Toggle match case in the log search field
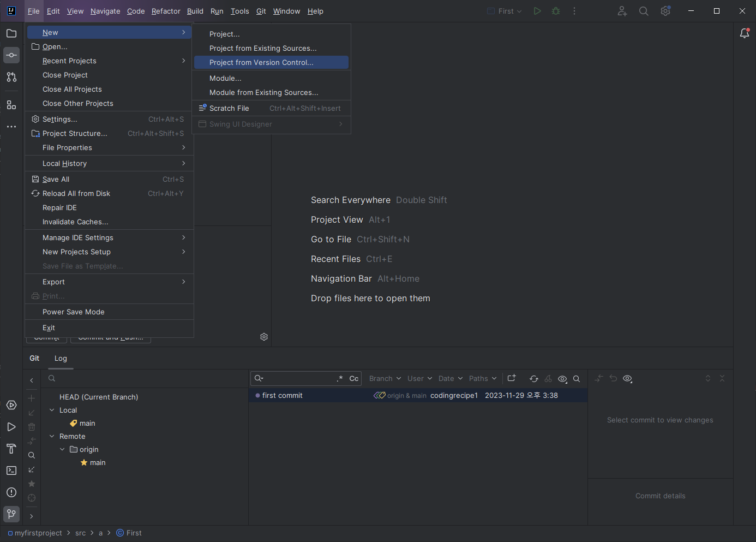Screen dimensions: 756x542 353,378
